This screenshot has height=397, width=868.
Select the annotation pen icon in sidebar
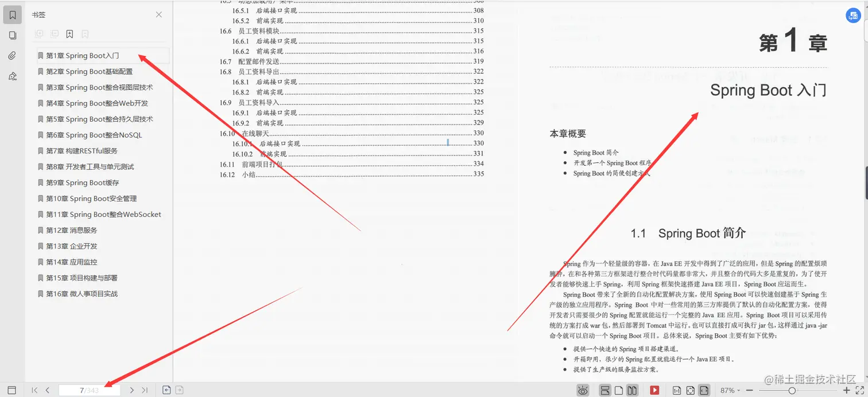pyautogui.click(x=13, y=76)
